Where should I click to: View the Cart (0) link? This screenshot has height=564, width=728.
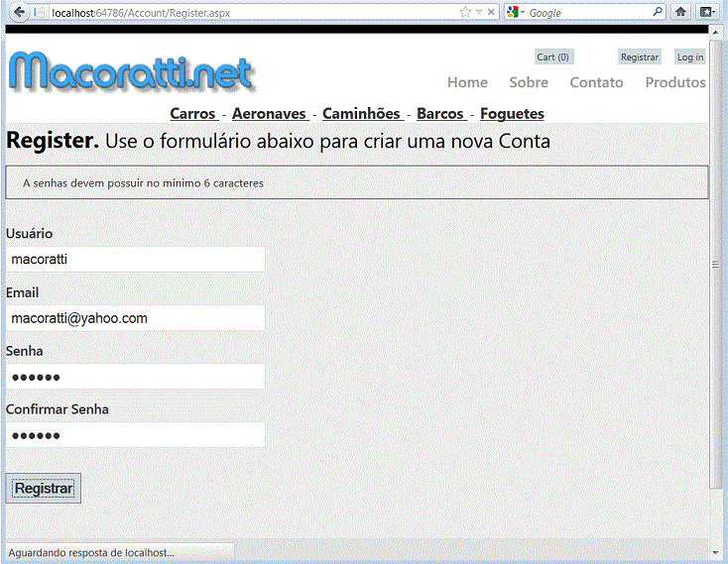(552, 57)
